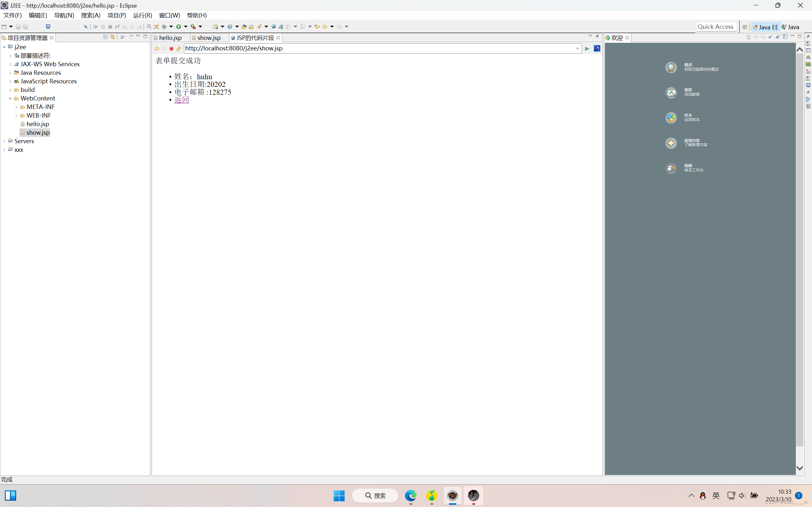Image resolution: width=812 pixels, height=507 pixels.
Task: Stop loading the page in the internal browser
Action: pyautogui.click(x=171, y=48)
